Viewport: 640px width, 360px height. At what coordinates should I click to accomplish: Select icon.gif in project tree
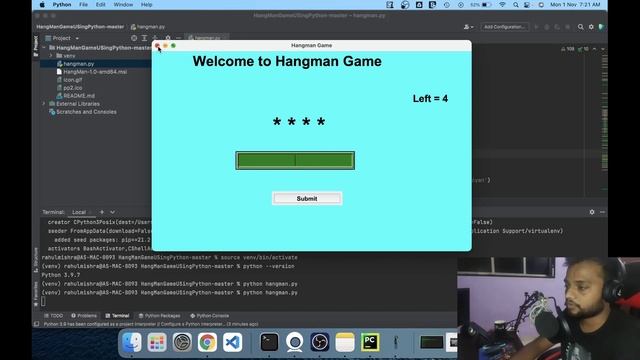point(73,80)
